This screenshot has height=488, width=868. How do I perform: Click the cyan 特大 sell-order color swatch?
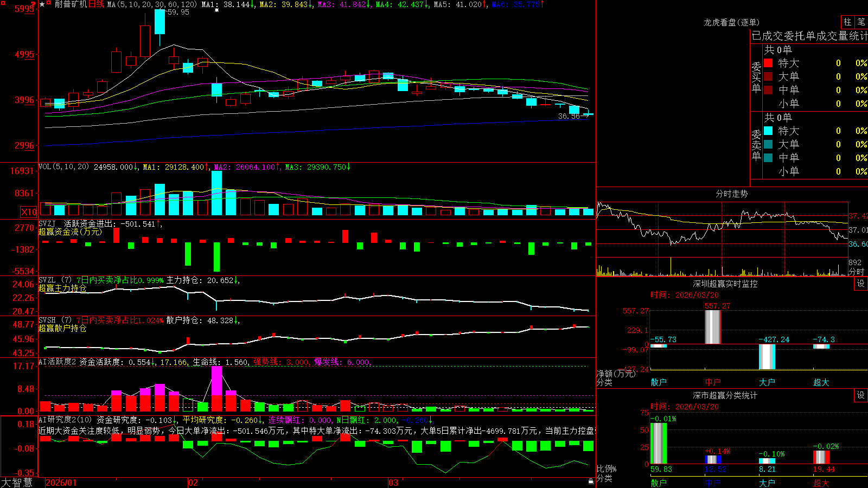click(x=768, y=131)
